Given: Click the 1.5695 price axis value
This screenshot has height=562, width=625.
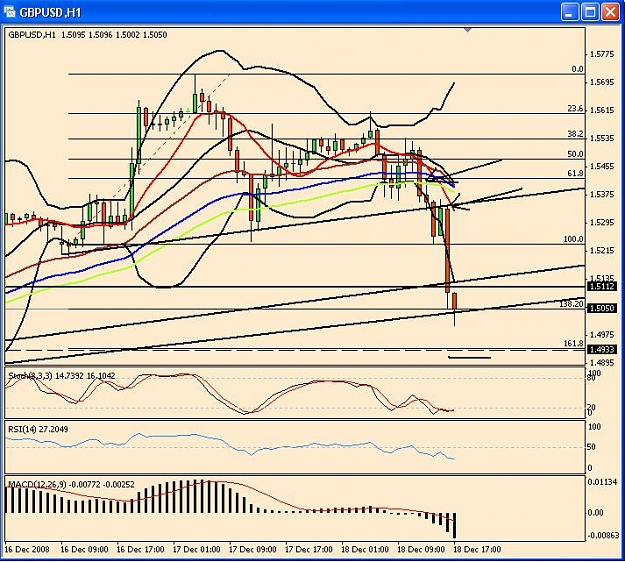Looking at the screenshot, I should (x=602, y=82).
